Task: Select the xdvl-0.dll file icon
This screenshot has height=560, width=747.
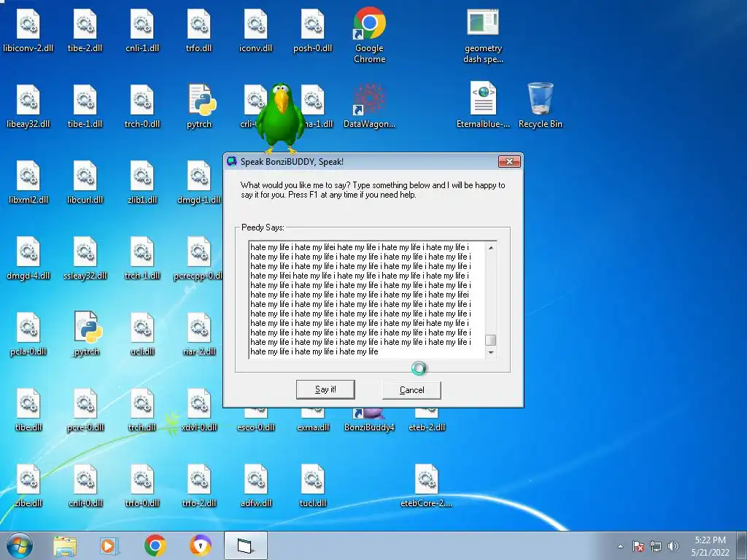Action: (199, 410)
